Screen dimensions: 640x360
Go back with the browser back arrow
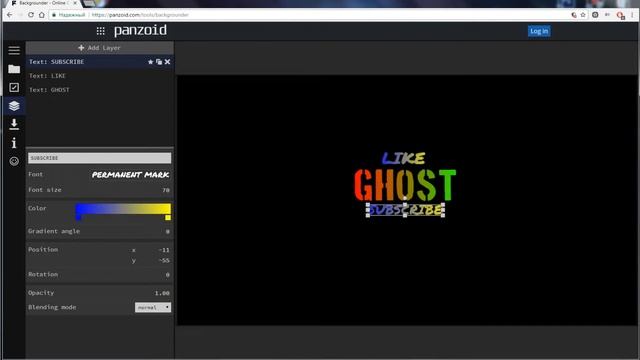(10, 15)
